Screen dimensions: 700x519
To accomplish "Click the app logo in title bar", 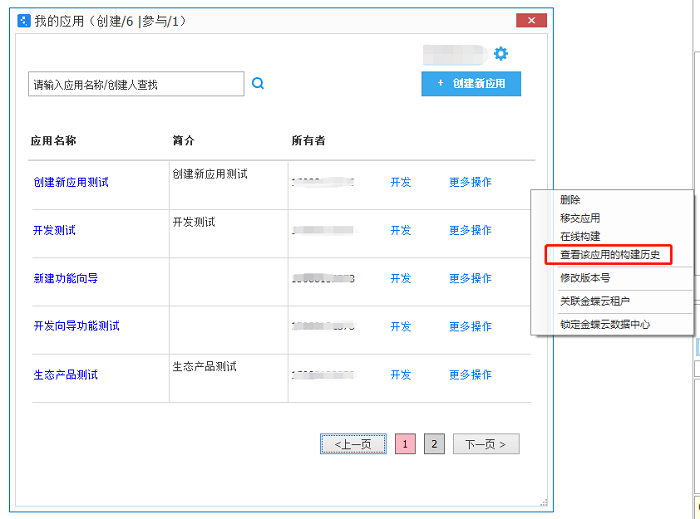I will click(x=24, y=20).
